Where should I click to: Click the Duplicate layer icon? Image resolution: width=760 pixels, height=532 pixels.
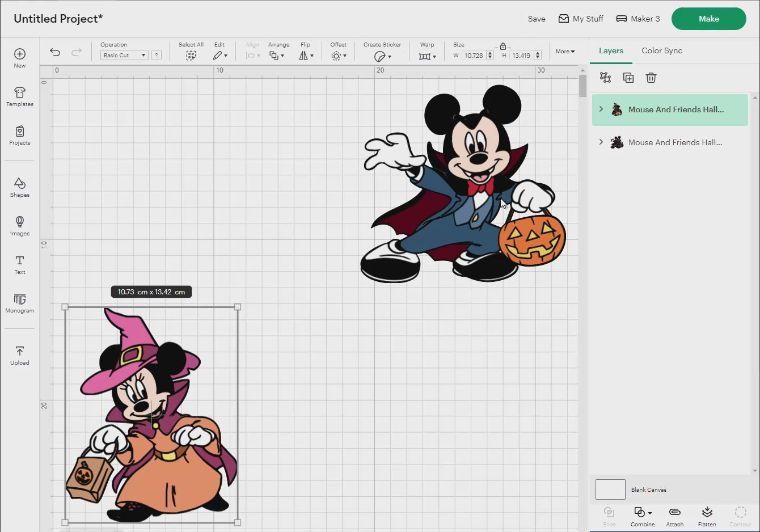[628, 78]
